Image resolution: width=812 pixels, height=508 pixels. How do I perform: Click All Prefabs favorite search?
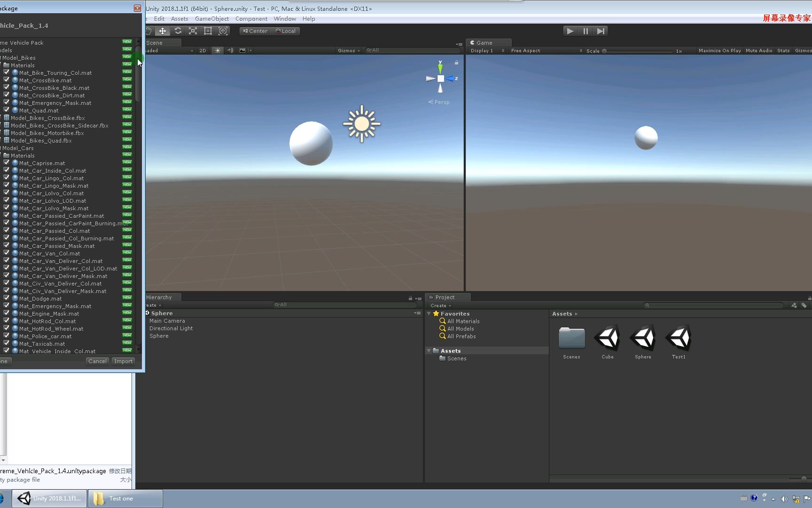pos(458,336)
